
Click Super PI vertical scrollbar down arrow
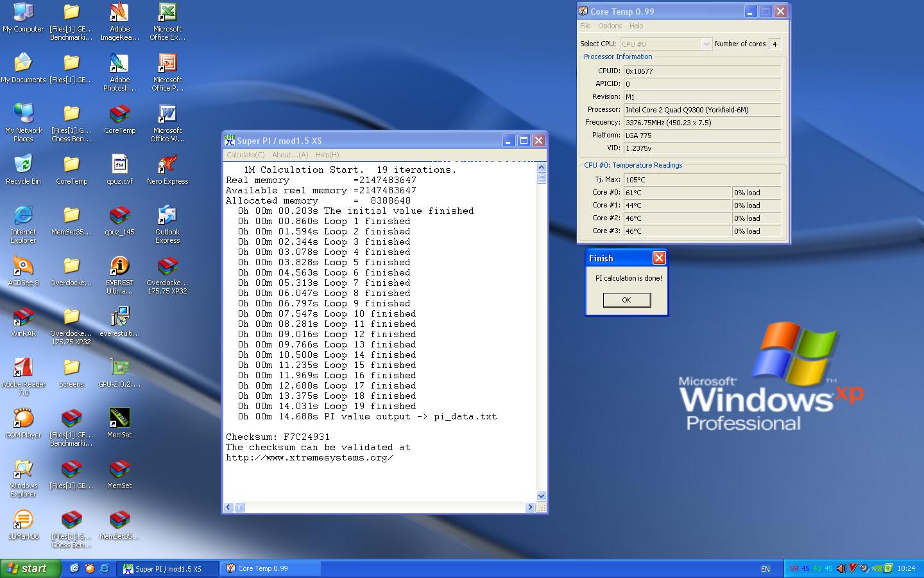541,496
